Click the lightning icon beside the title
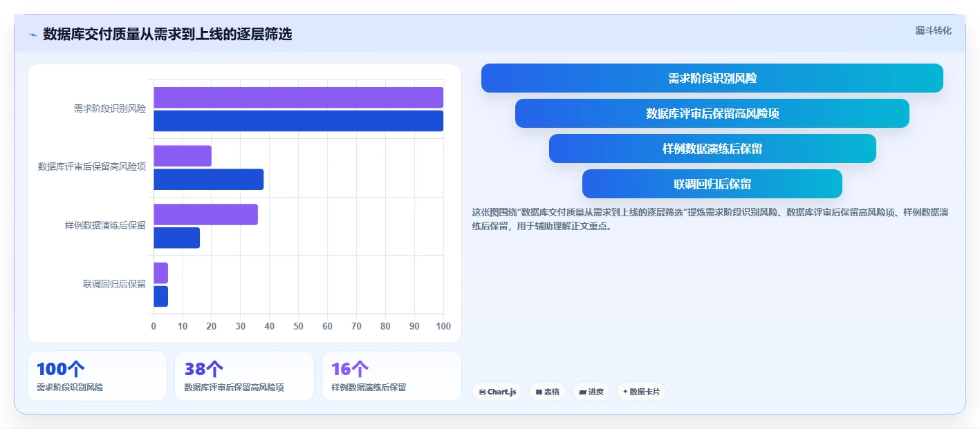980x429 pixels. (x=33, y=34)
